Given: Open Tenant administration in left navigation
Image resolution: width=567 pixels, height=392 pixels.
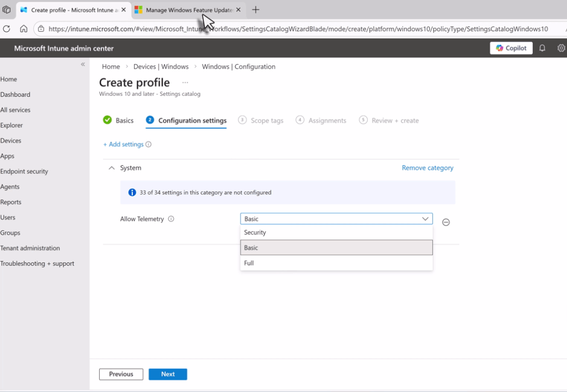Looking at the screenshot, I should pyautogui.click(x=30, y=248).
